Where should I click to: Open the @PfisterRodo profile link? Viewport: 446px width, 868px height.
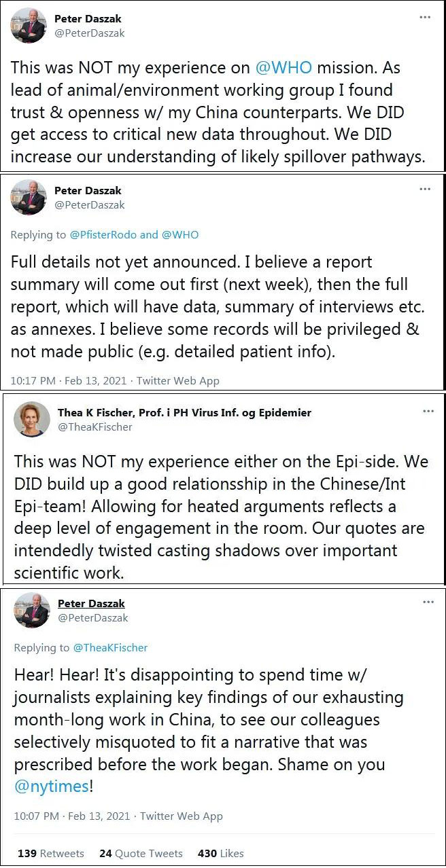tap(103, 235)
